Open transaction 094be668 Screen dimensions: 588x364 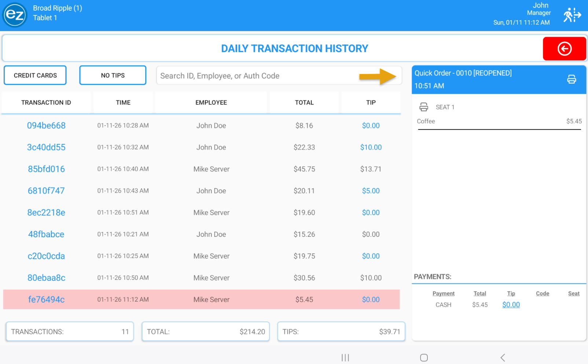(x=46, y=125)
